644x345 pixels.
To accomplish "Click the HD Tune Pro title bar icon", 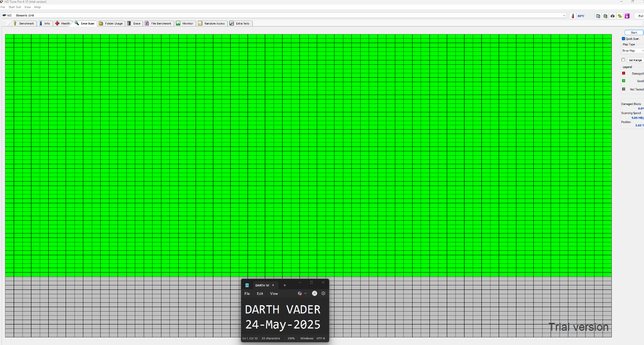I will (x=2, y=2).
